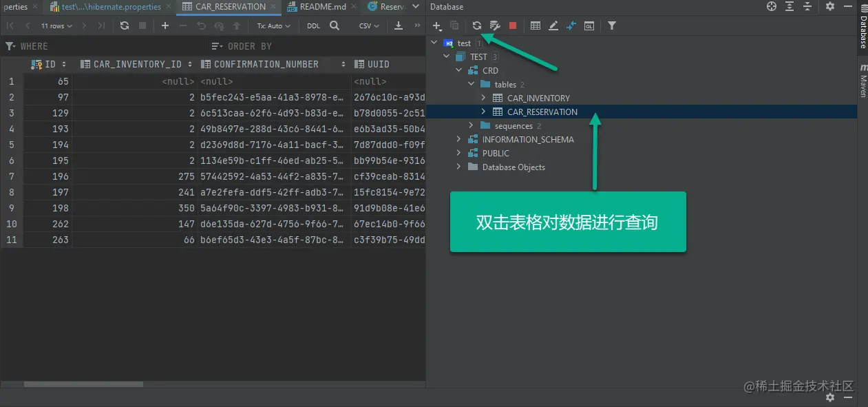The height and width of the screenshot is (407, 868).
Task: Select the pencil edit icon in Database toolbar
Action: tap(554, 25)
